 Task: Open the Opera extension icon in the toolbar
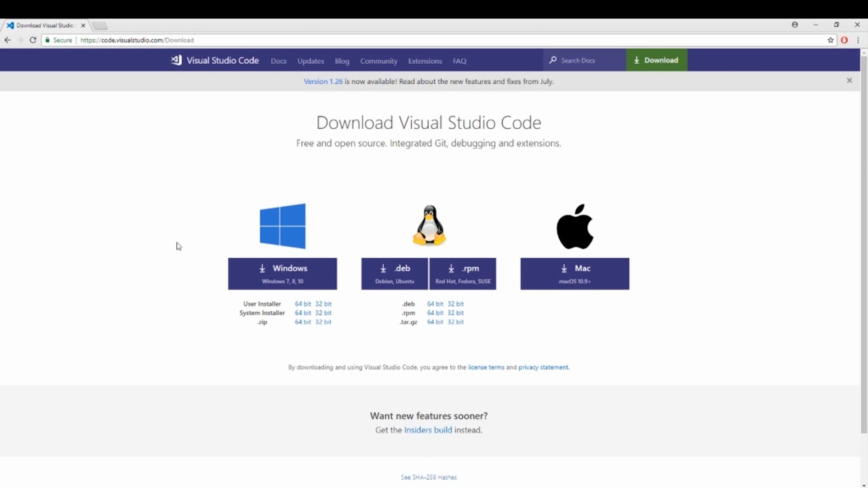844,40
